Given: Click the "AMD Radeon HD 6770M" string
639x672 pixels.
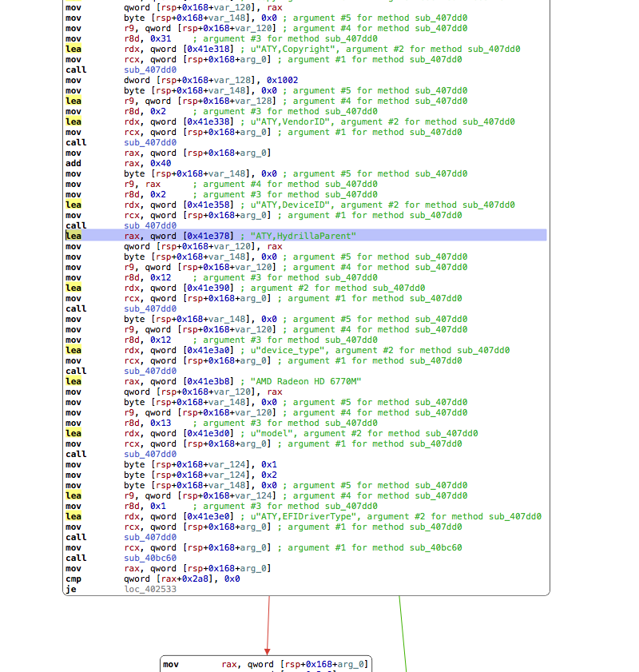Looking at the screenshot, I should pyautogui.click(x=306, y=381).
